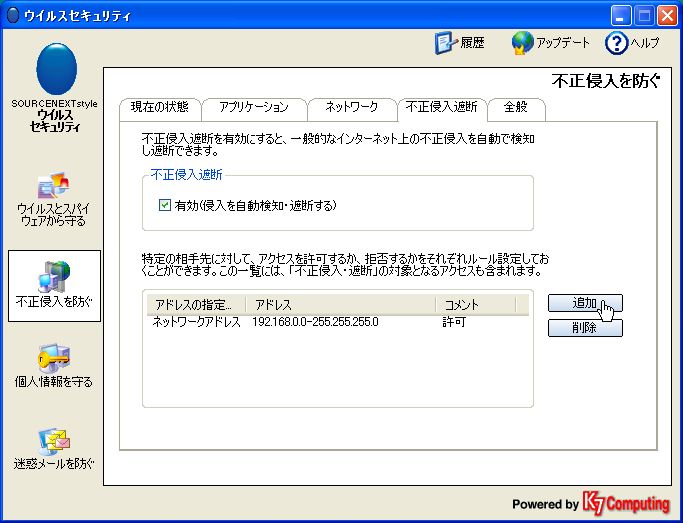Select 迷惑メールを防ぐ mail icon
683x523 pixels.
(x=54, y=441)
